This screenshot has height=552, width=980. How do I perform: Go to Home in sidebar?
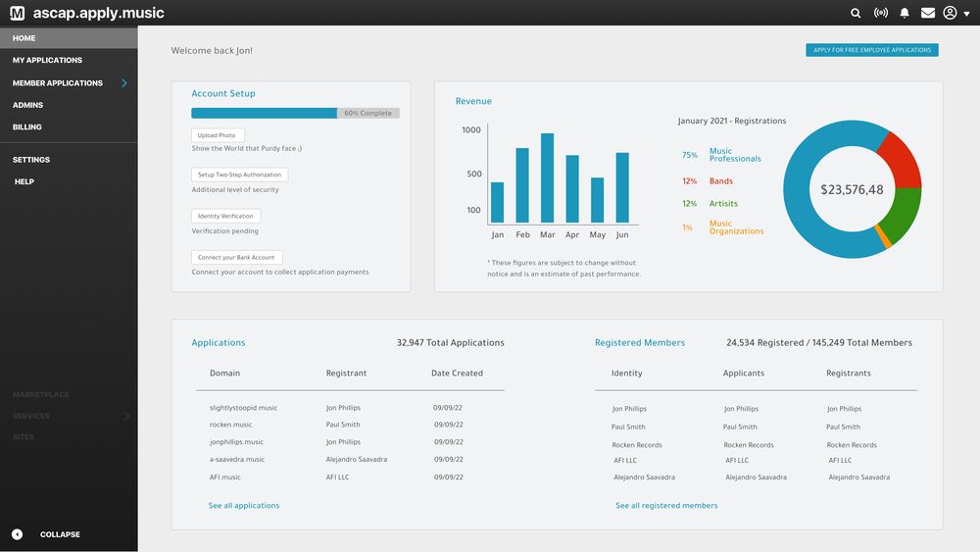point(69,38)
